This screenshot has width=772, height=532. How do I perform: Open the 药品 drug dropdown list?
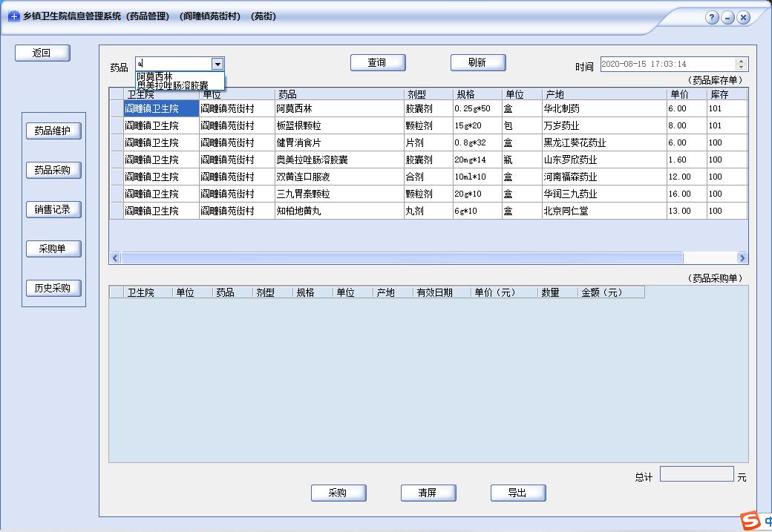pyautogui.click(x=217, y=64)
